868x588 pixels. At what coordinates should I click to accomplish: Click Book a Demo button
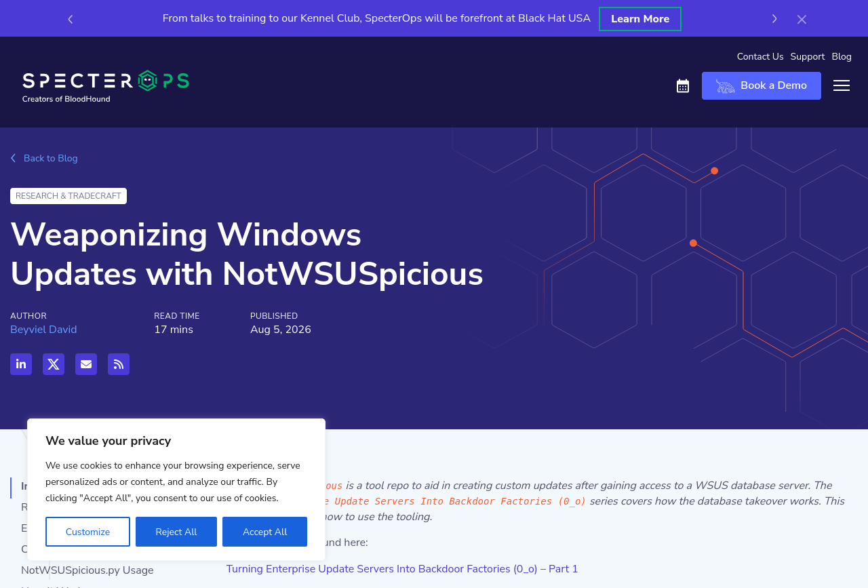[x=762, y=85]
